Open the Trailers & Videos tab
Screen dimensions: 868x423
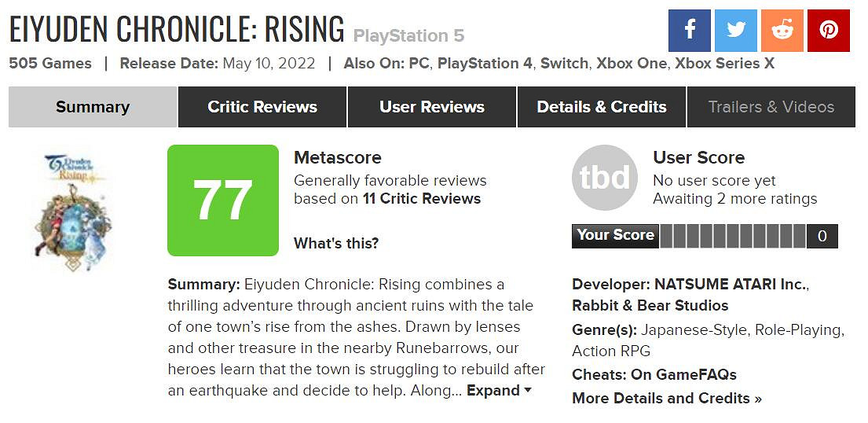(x=771, y=107)
